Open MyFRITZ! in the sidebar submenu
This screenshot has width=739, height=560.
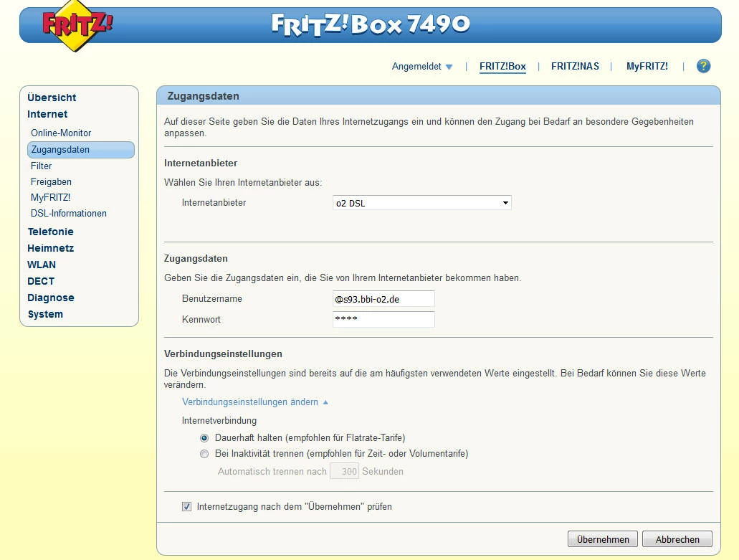[x=50, y=197]
